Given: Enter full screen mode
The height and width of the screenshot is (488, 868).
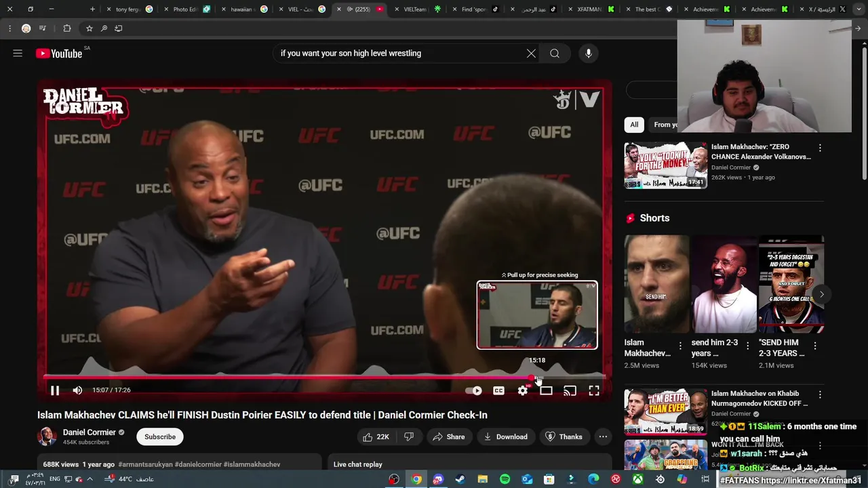Looking at the screenshot, I should [x=594, y=390].
